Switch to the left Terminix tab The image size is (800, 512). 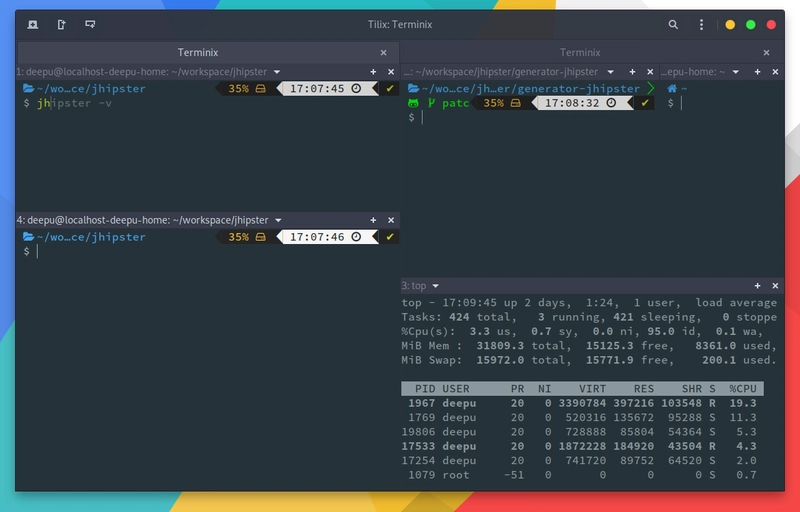198,53
